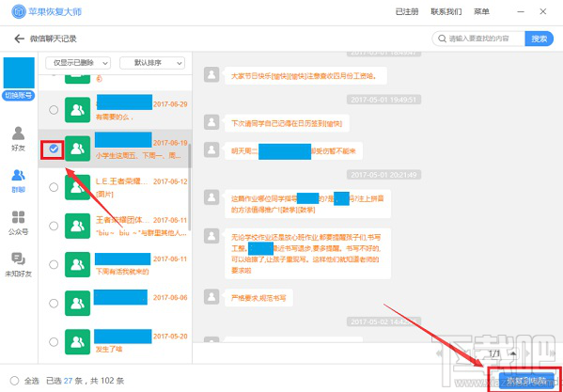This screenshot has width=563, height=392.
Task: Select the radio for chat dated 2017-06-06
Action: pos(54,304)
